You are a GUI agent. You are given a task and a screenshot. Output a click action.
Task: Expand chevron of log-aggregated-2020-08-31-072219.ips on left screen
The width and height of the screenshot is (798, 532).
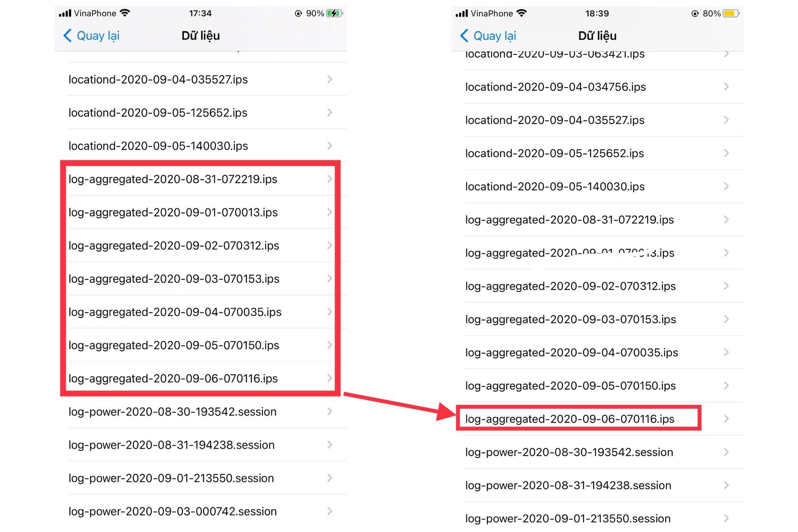coord(329,179)
